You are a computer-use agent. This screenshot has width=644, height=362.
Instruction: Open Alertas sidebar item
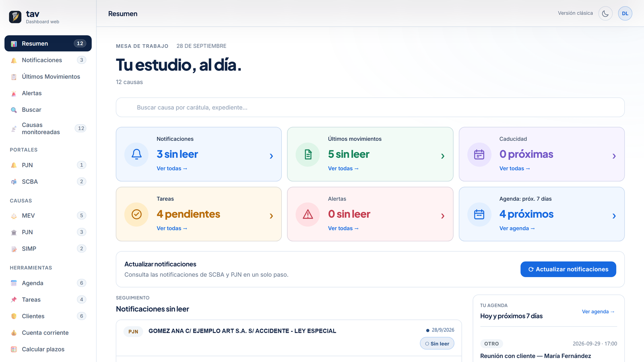click(x=48, y=93)
